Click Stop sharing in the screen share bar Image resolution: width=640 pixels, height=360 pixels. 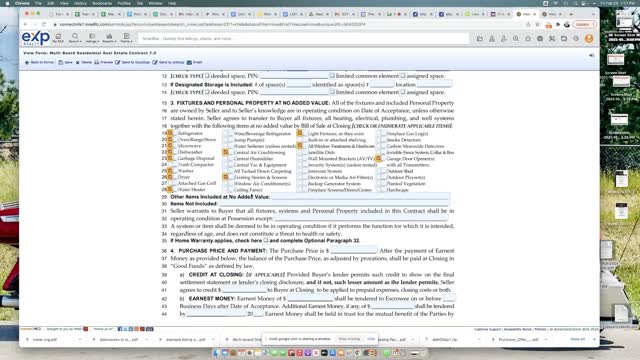pyautogui.click(x=349, y=339)
